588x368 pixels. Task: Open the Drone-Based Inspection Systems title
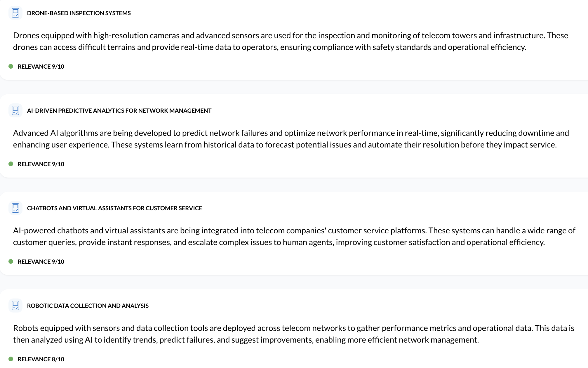(x=79, y=13)
